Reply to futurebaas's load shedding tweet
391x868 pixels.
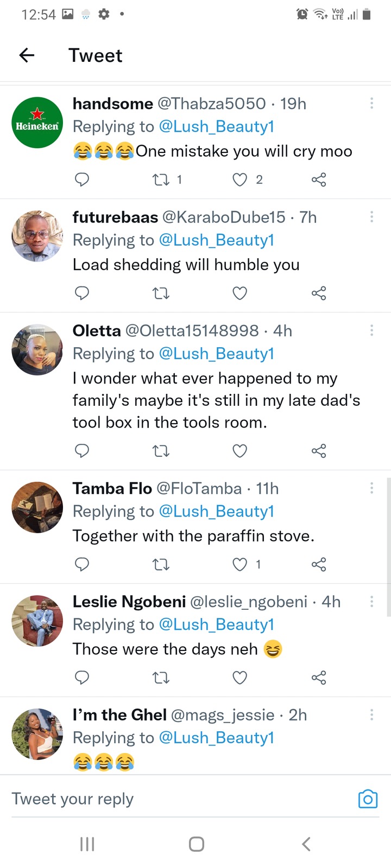pyautogui.click(x=82, y=293)
